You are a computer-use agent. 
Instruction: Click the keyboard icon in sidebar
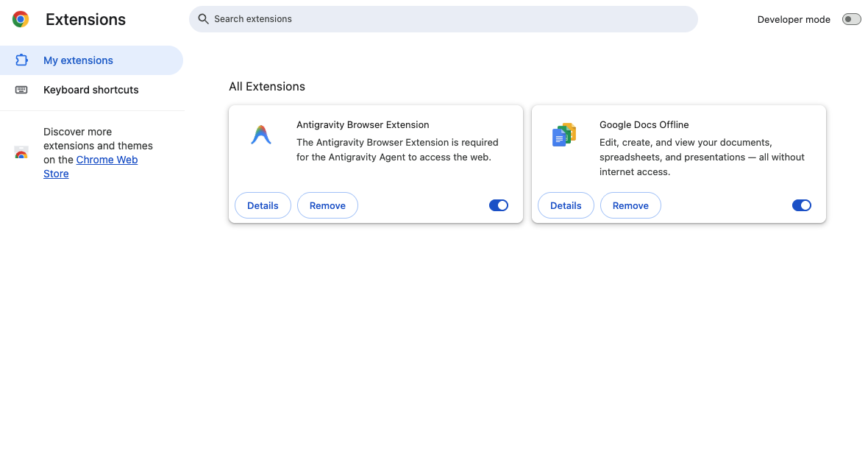[x=21, y=90]
